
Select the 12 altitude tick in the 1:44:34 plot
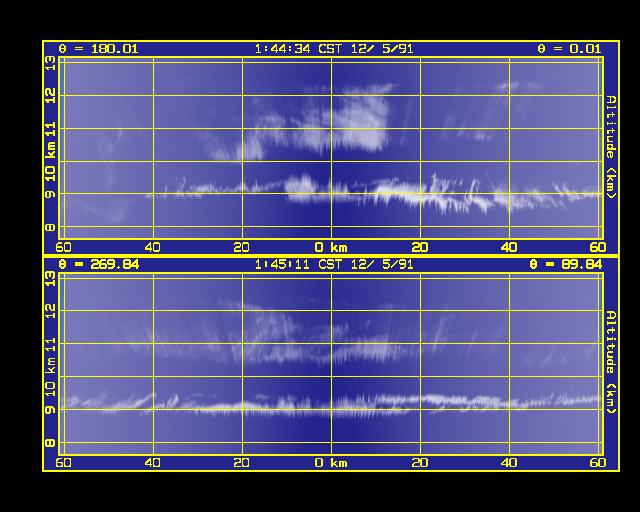click(50, 96)
